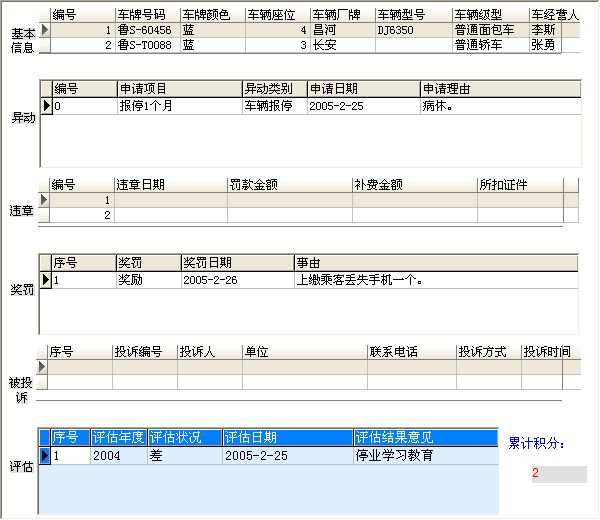Select vehicle brand cell 昌河

pyautogui.click(x=343, y=30)
